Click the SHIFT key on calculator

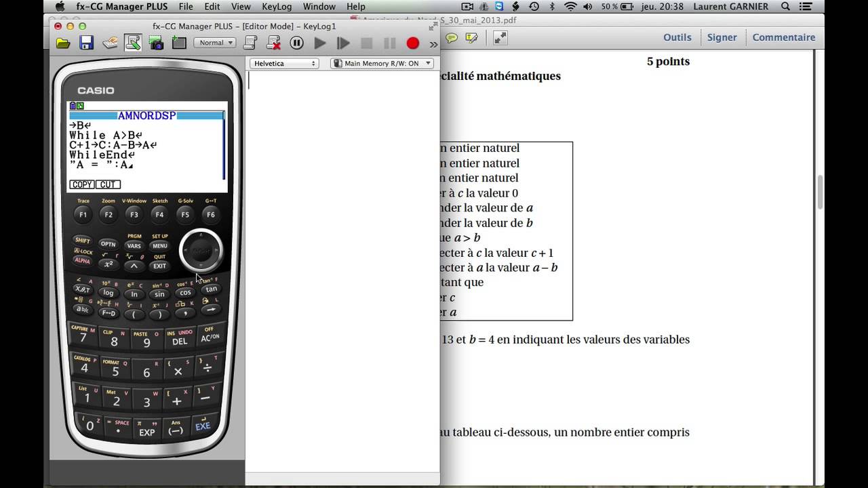83,241
